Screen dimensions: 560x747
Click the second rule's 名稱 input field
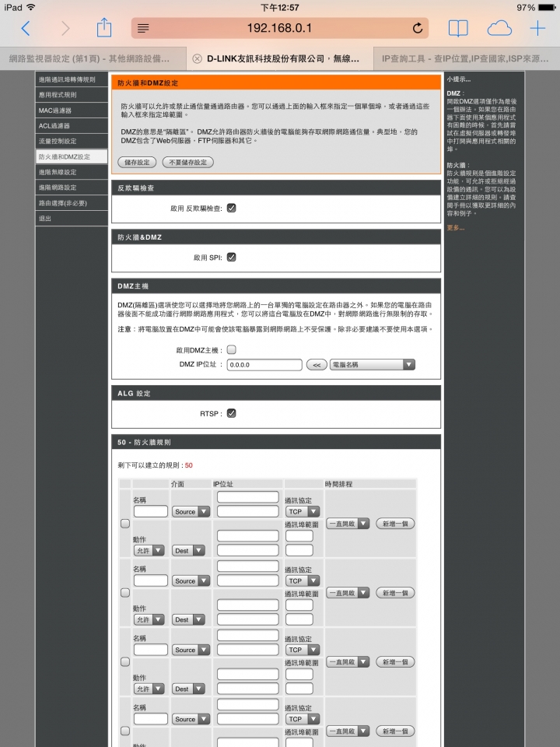coord(150,580)
